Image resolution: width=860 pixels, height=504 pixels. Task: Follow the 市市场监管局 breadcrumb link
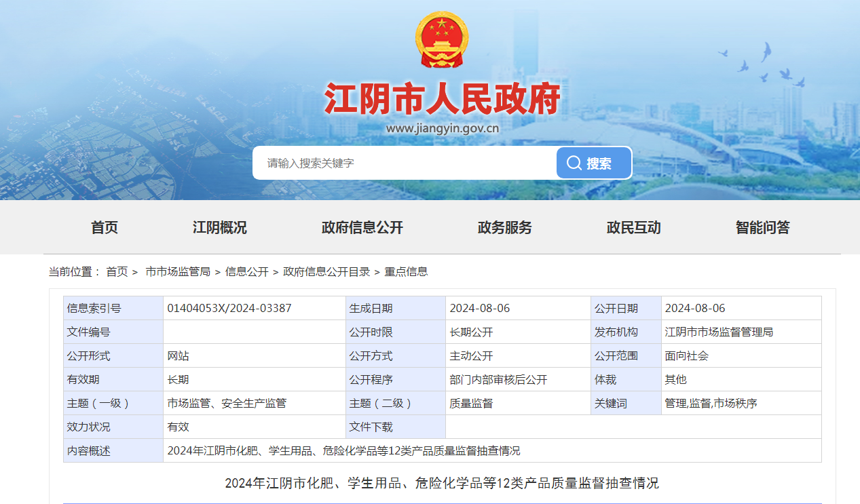[178, 272]
